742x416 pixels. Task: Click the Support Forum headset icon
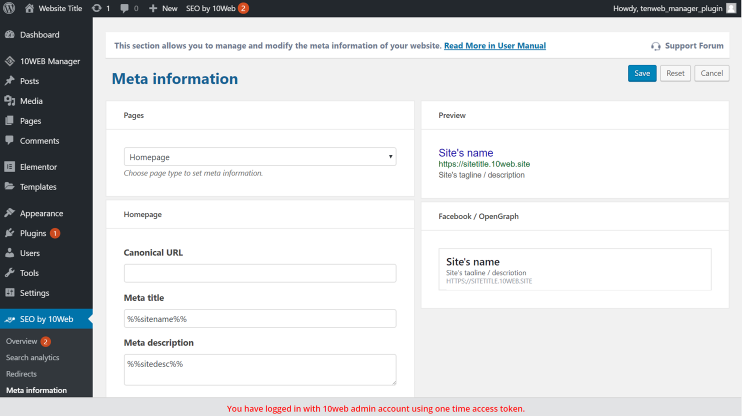[x=655, y=46]
